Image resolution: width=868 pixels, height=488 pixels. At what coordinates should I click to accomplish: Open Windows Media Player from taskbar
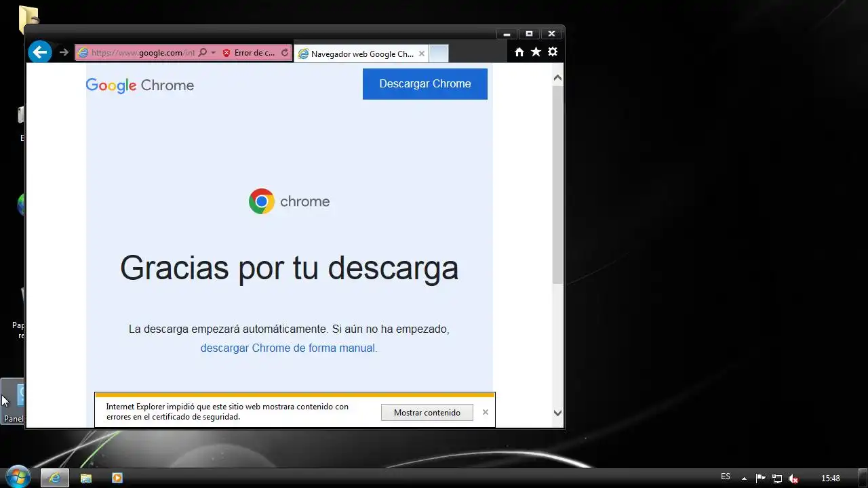[117, 478]
